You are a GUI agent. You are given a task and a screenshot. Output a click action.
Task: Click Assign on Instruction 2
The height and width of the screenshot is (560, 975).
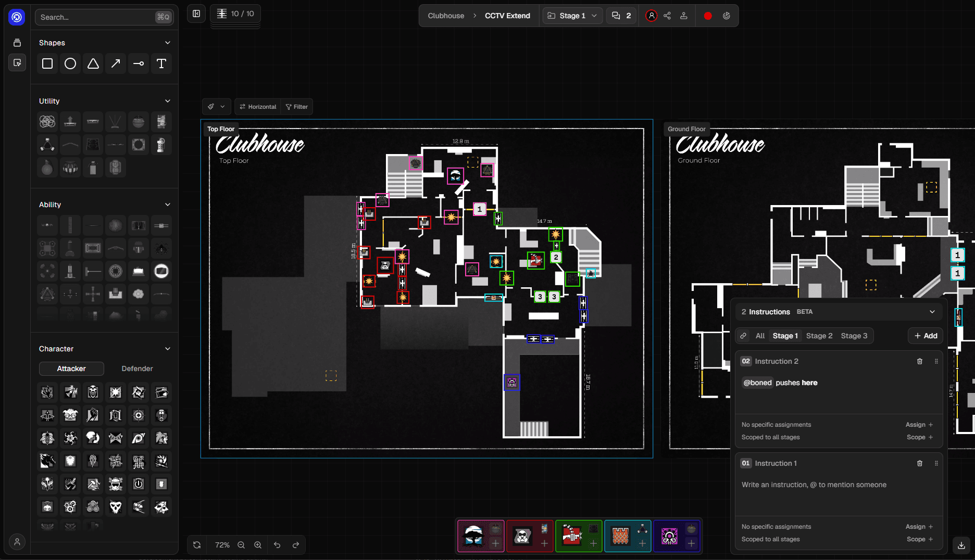[919, 425]
